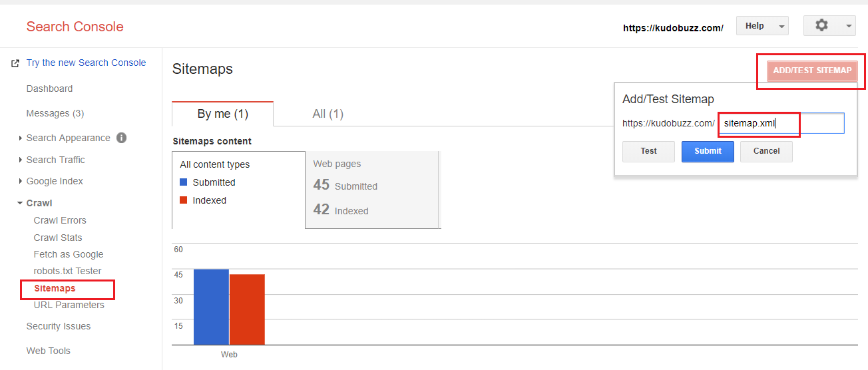The height and width of the screenshot is (370, 868).
Task: Click the Test button
Action: 648,151
